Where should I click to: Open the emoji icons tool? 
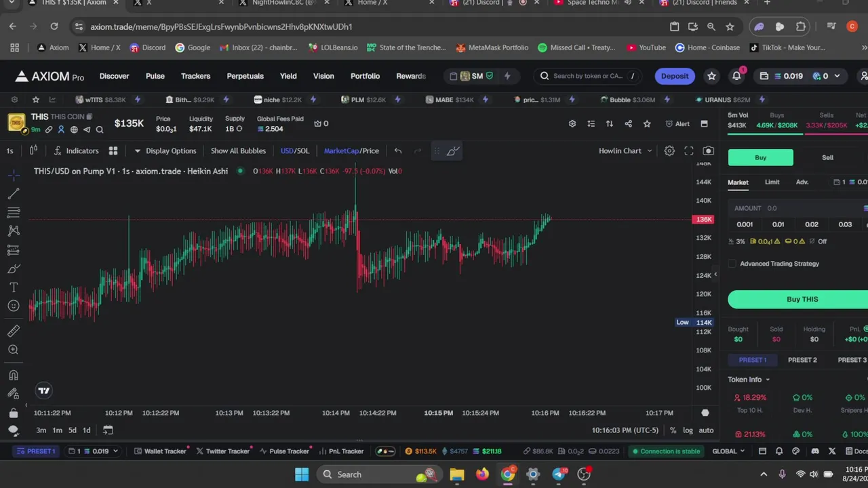tap(14, 306)
